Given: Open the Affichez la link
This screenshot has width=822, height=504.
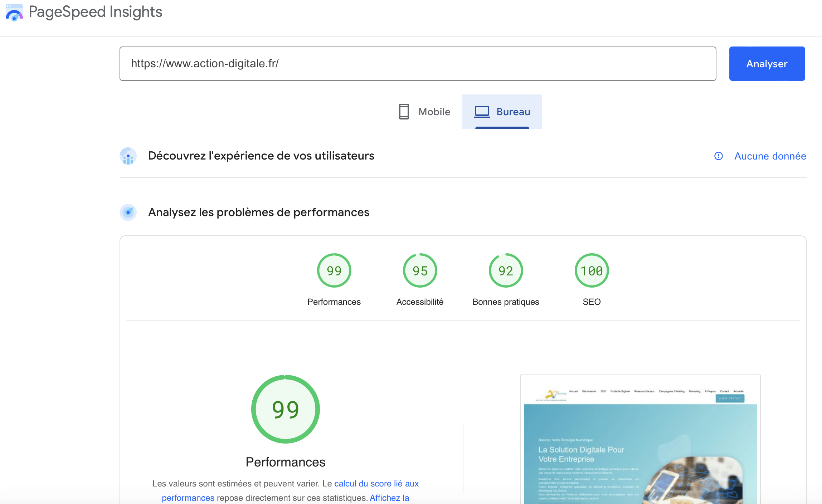Looking at the screenshot, I should click(389, 498).
